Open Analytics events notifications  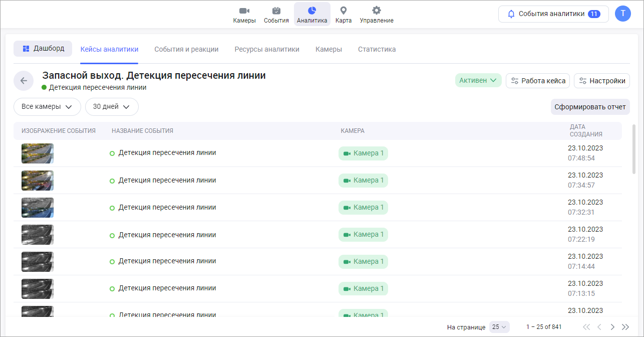click(x=553, y=14)
